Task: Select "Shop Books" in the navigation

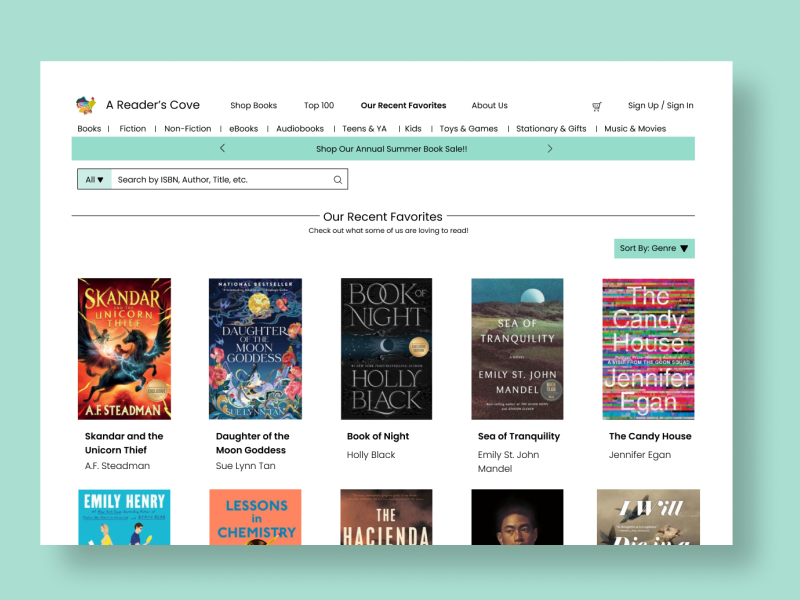Action: click(254, 105)
